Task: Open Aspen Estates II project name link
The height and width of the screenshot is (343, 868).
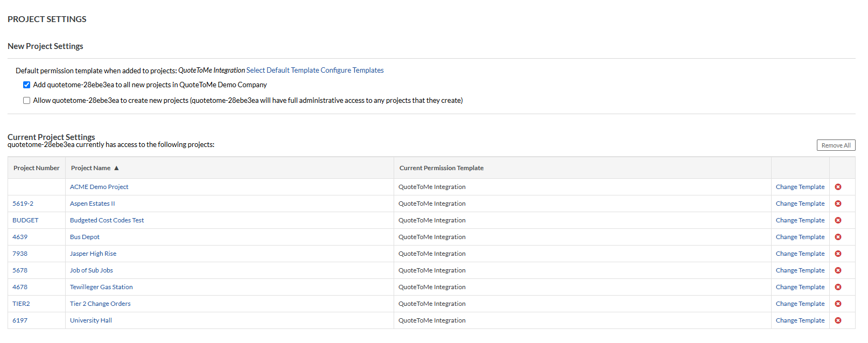Action: click(x=93, y=204)
